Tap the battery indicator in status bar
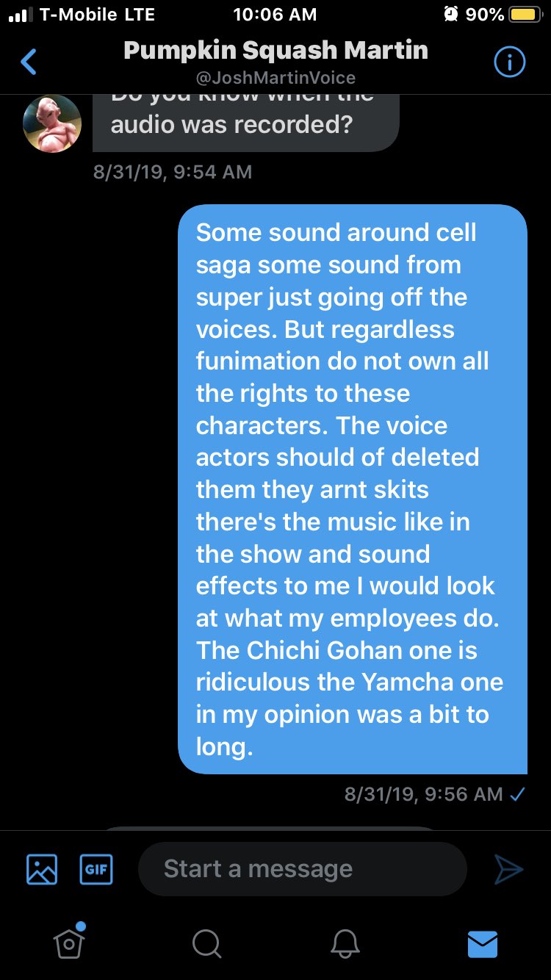Screen dimensions: 551x980 click(525, 15)
